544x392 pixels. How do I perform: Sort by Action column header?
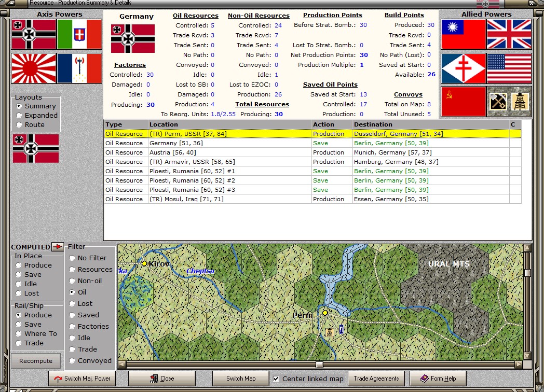click(332, 124)
